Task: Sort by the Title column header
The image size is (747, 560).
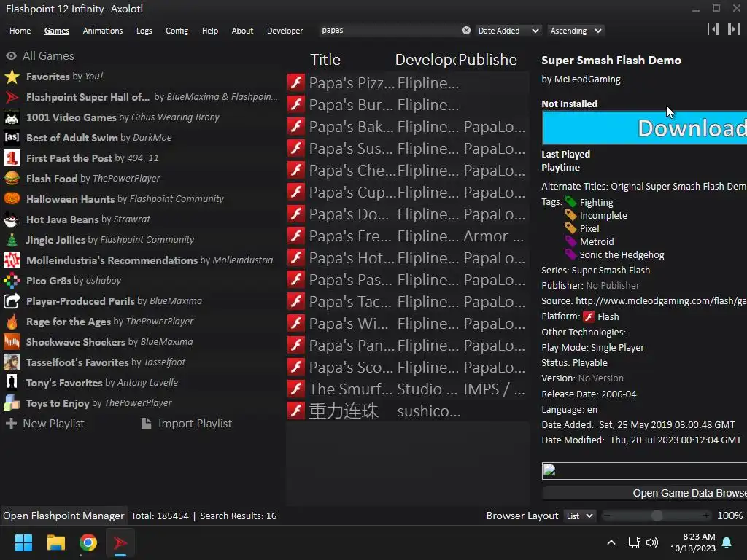Action: tap(325, 60)
